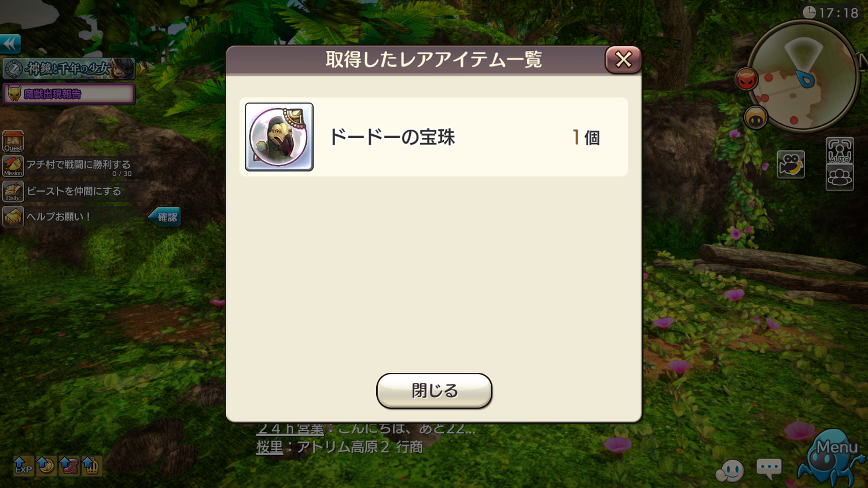The height and width of the screenshot is (488, 868).
Task: Open the Mission icon
Action: 13,166
